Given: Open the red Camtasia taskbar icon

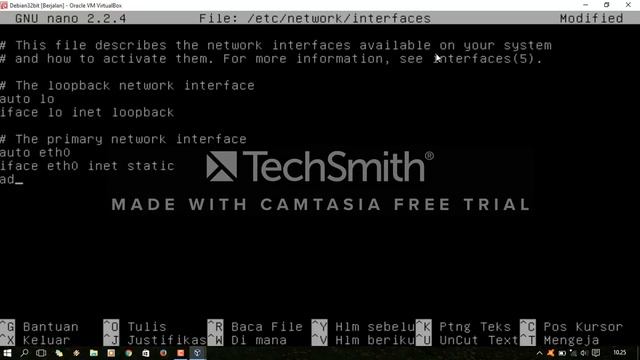Looking at the screenshot, I should click(180, 353).
